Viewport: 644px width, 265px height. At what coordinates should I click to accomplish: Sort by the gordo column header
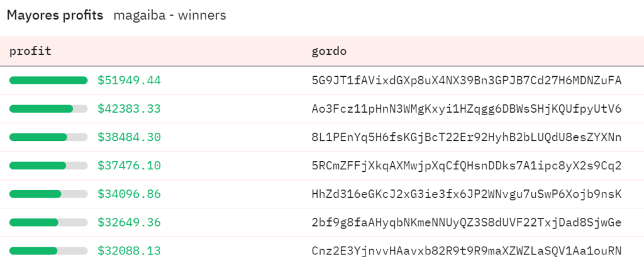tap(329, 52)
